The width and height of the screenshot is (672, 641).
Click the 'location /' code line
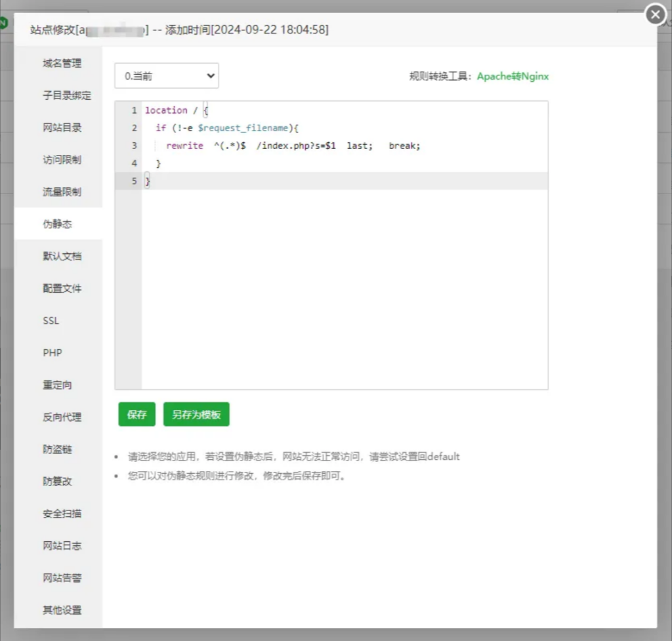177,110
